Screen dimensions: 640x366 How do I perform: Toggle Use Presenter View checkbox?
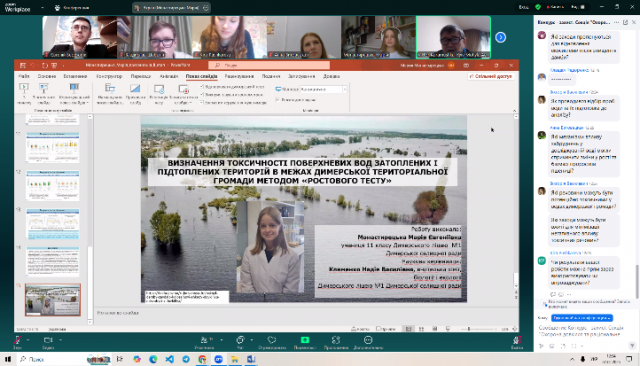click(278, 100)
